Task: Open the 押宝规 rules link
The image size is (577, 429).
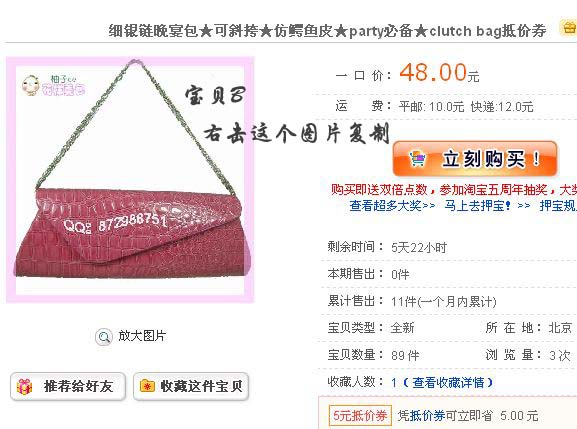Action: click(x=558, y=205)
